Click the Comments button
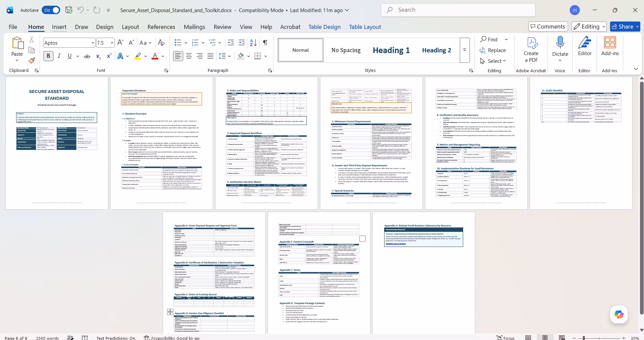This screenshot has width=644, height=340. pos(548,27)
